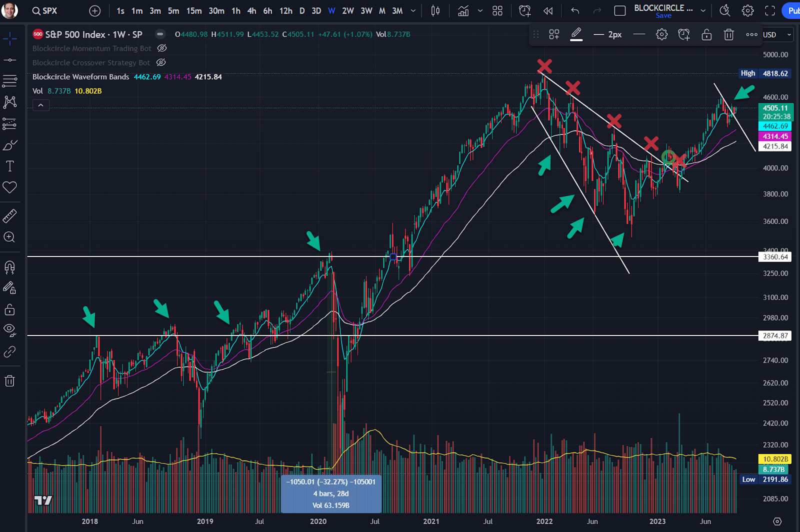Click the S&P 500 Index legend title

(93, 34)
